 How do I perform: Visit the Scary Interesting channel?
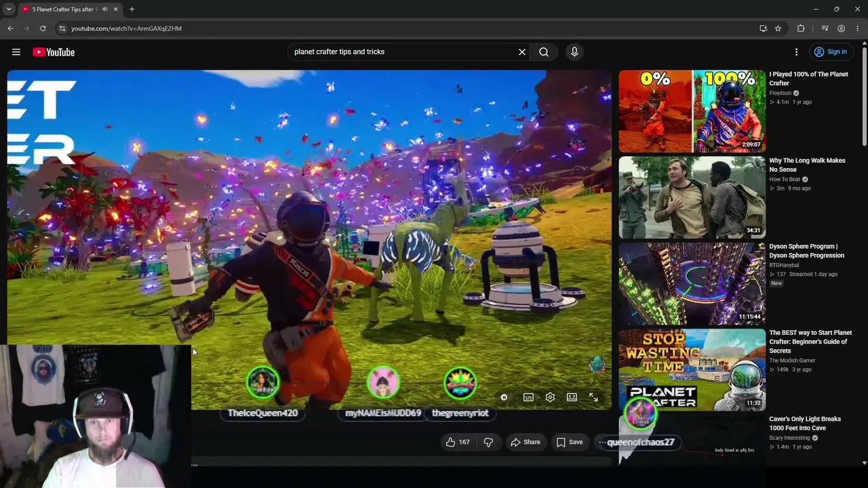click(789, 438)
